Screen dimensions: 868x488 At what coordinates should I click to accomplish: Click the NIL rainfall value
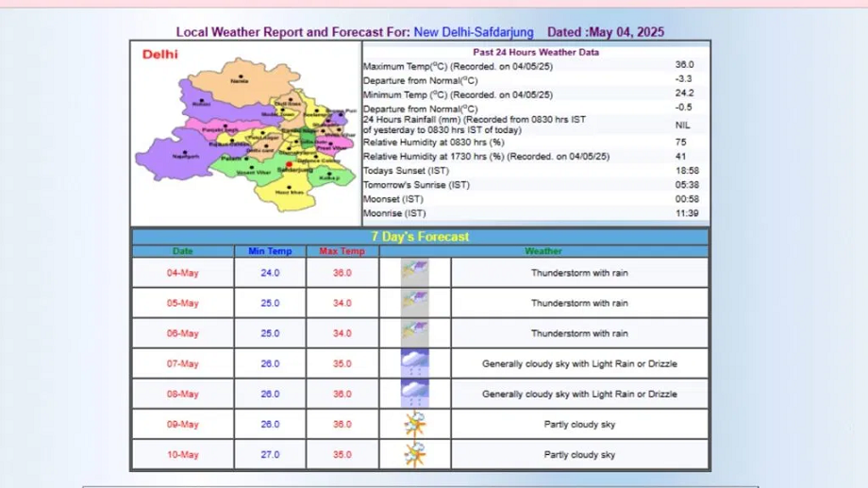(682, 126)
